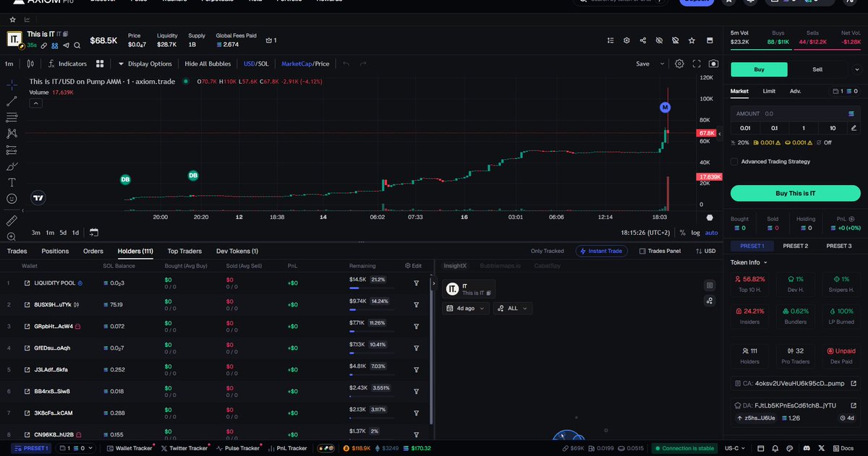Toggle log scale on chart
Viewport: 868px width, 456px height.
pos(695,233)
